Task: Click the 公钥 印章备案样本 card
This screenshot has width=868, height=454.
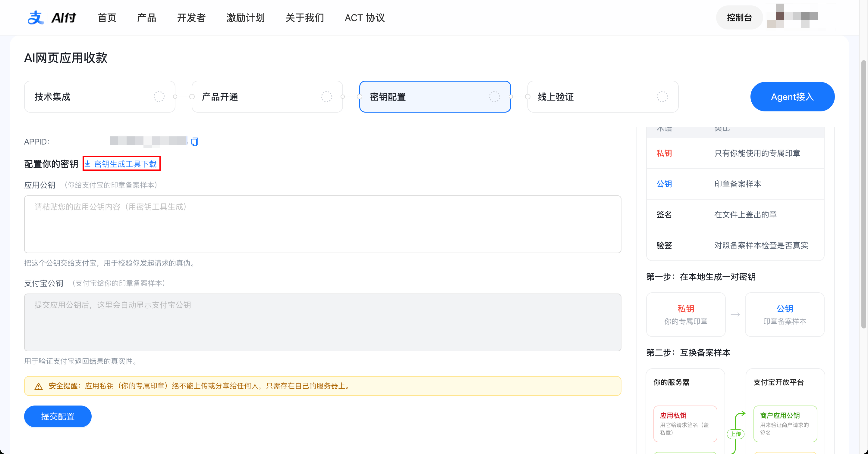Action: 785,315
